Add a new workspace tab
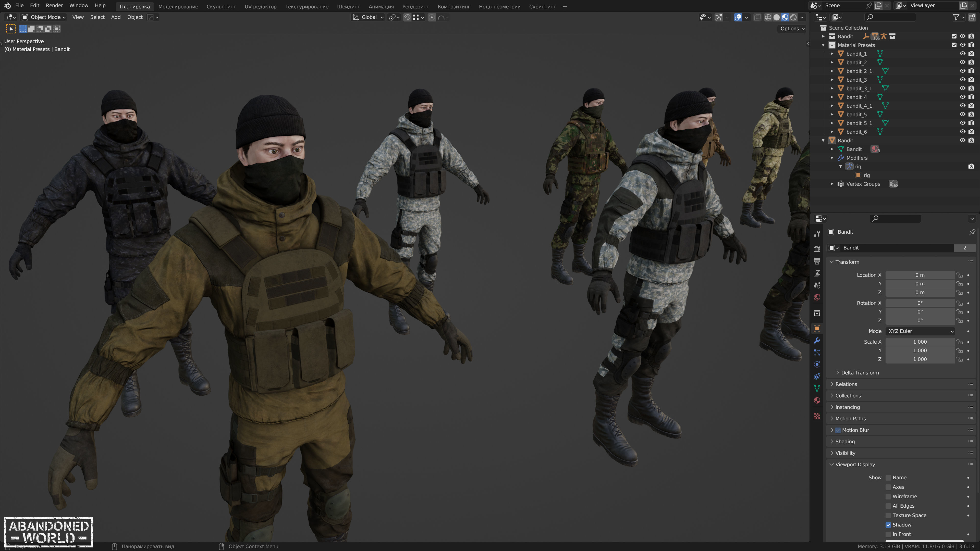The image size is (980, 551). coord(565,6)
